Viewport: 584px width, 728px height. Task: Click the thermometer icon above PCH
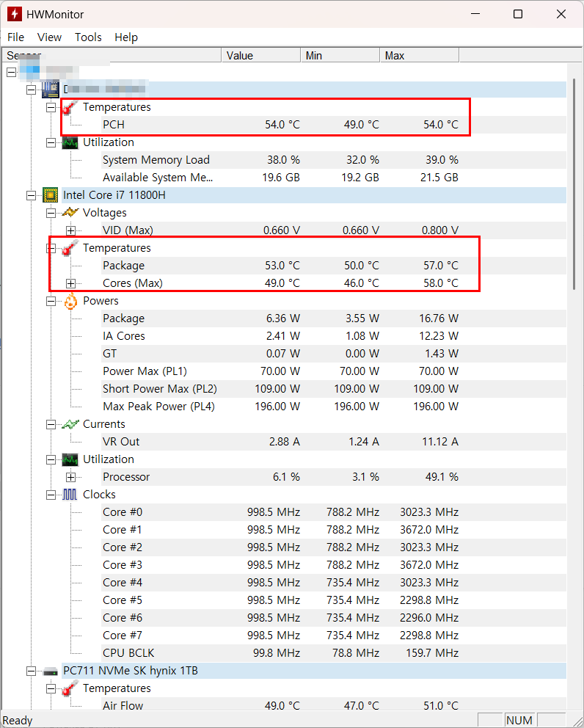(70, 107)
